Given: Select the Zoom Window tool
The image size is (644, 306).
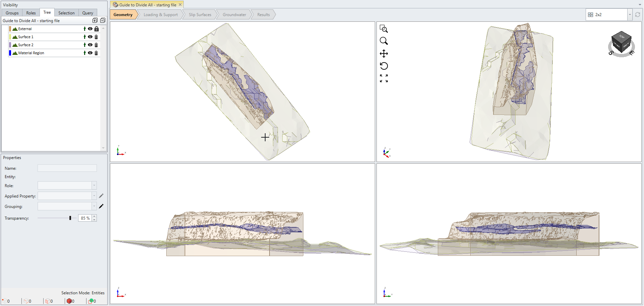Looking at the screenshot, I should 384,29.
